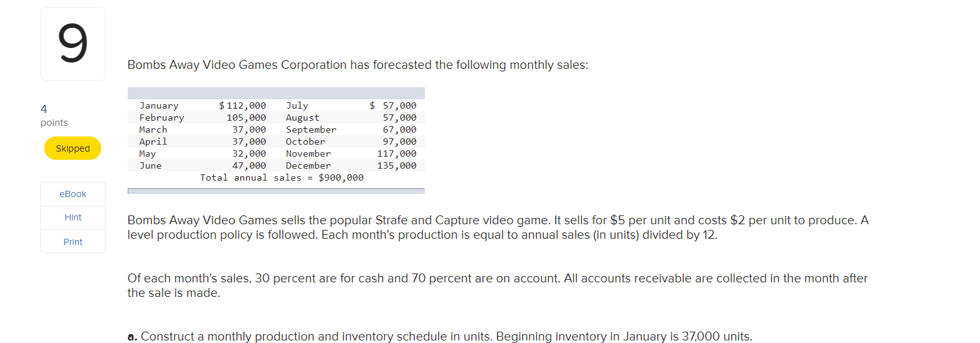This screenshot has width=980, height=343.
Task: Click the paragraph about level production policy
Action: coord(498,227)
